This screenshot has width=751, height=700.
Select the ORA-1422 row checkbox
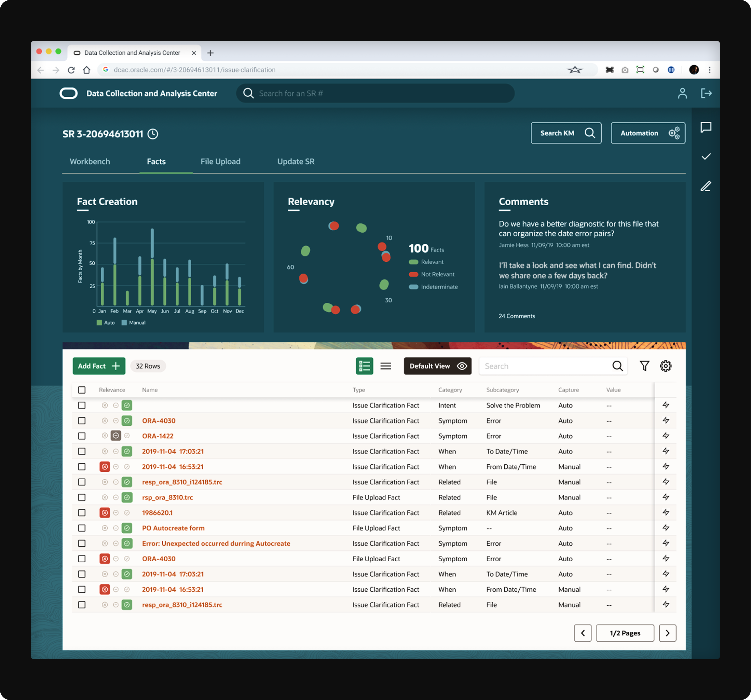point(82,436)
